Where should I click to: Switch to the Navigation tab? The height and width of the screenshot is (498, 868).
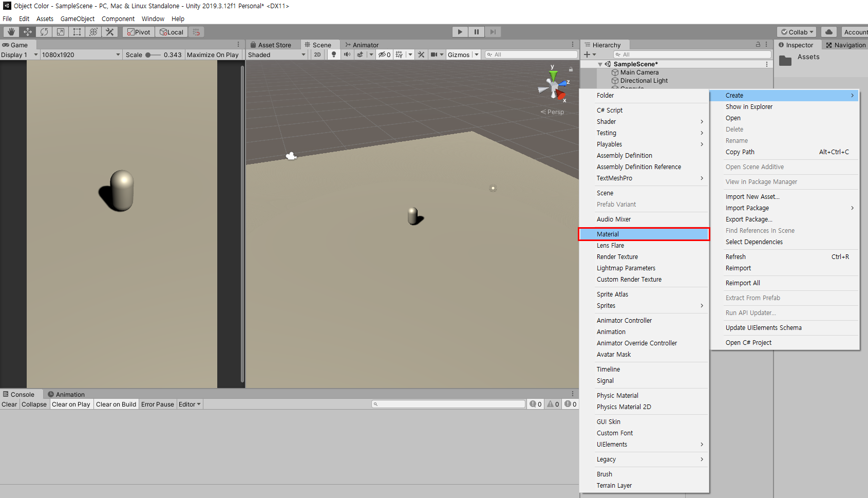[x=845, y=45]
